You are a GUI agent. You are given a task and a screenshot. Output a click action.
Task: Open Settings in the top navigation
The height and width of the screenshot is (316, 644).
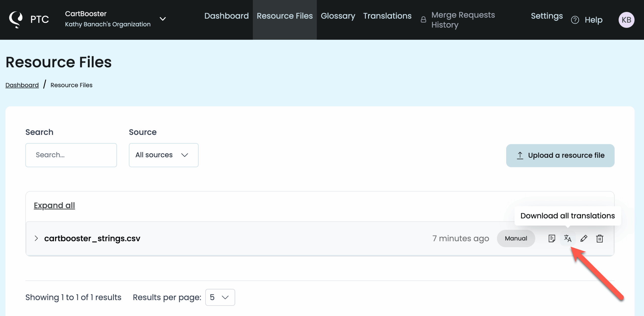tap(547, 16)
